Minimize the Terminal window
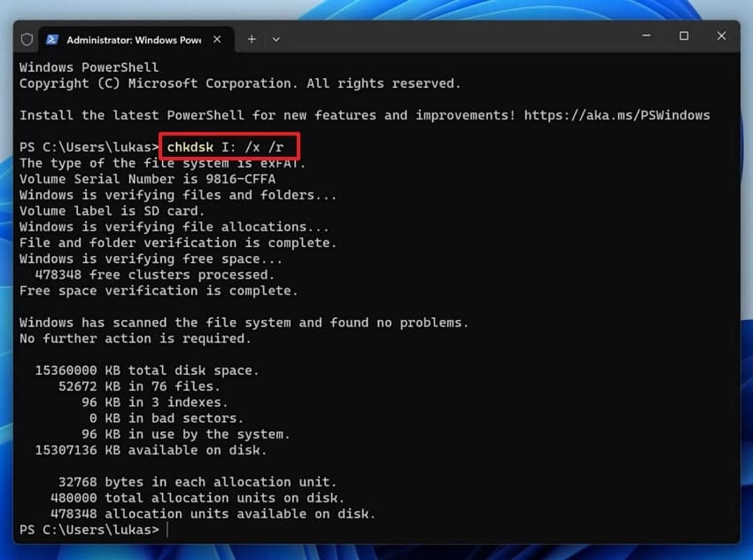This screenshot has height=560, width=753. [647, 35]
